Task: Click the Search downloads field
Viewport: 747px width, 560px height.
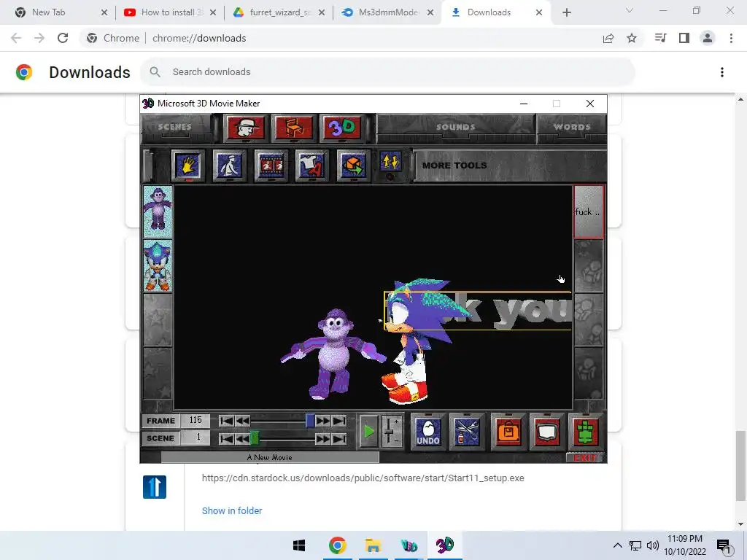Action: (387, 72)
